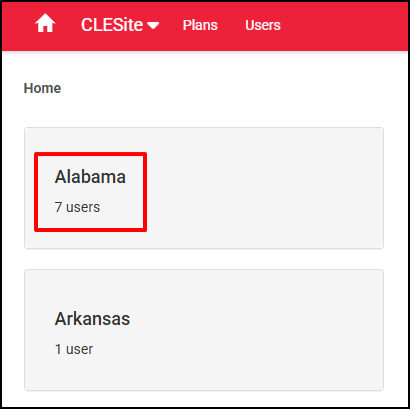Click empty right side of Arkansas card
Screen dimensions: 410x409
click(x=257, y=330)
